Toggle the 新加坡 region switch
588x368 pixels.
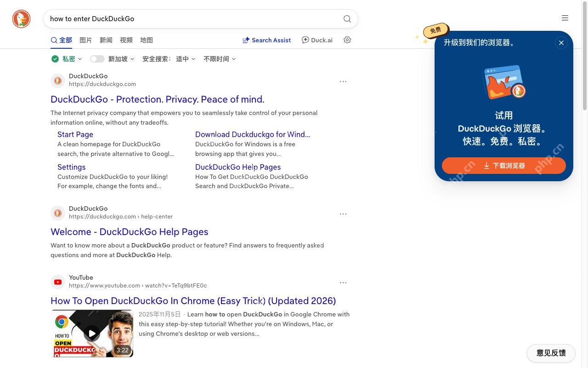[97, 59]
